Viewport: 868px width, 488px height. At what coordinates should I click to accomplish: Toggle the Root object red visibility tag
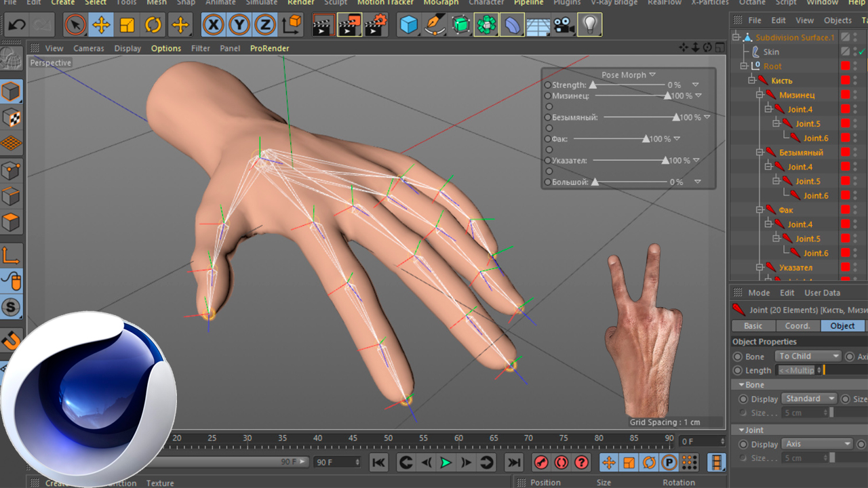(x=846, y=66)
